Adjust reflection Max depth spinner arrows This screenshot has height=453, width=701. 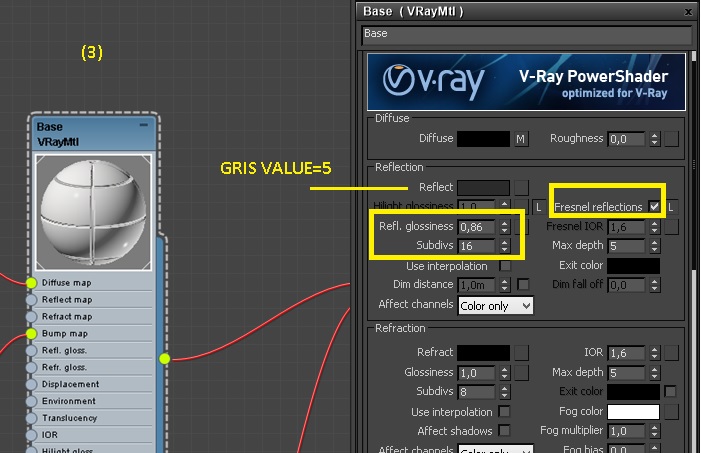[655, 246]
